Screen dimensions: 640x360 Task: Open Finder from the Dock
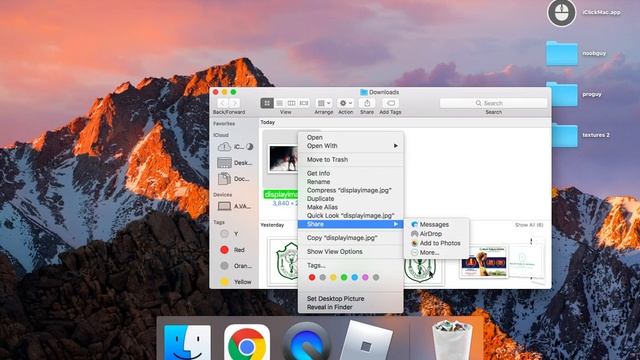coord(187,343)
